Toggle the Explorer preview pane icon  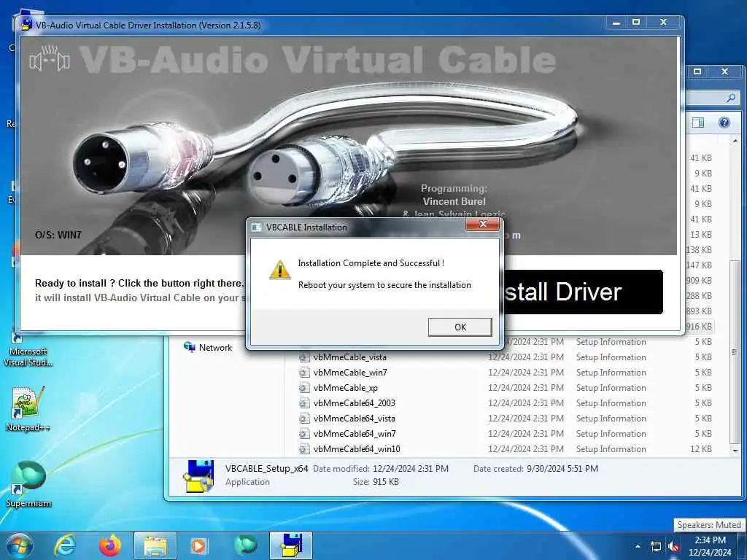coord(698,122)
